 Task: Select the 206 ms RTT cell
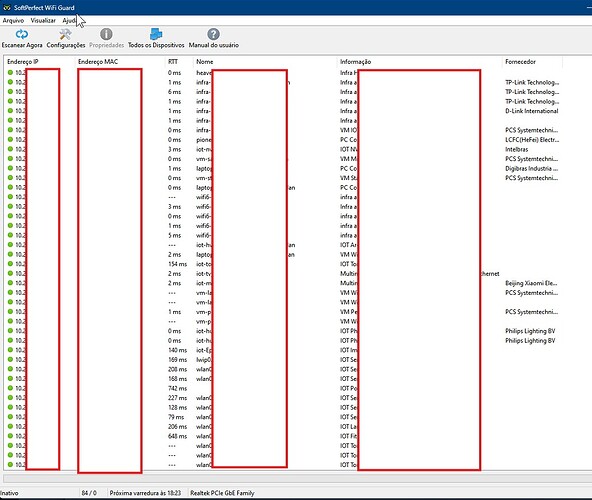click(177, 427)
